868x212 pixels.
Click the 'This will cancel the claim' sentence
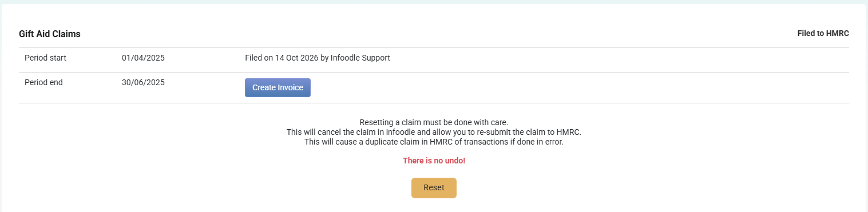click(434, 132)
